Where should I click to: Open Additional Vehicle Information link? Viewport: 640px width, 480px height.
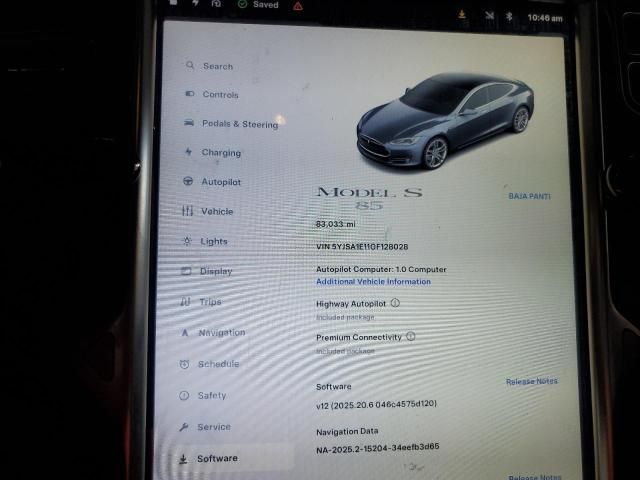coord(373,282)
